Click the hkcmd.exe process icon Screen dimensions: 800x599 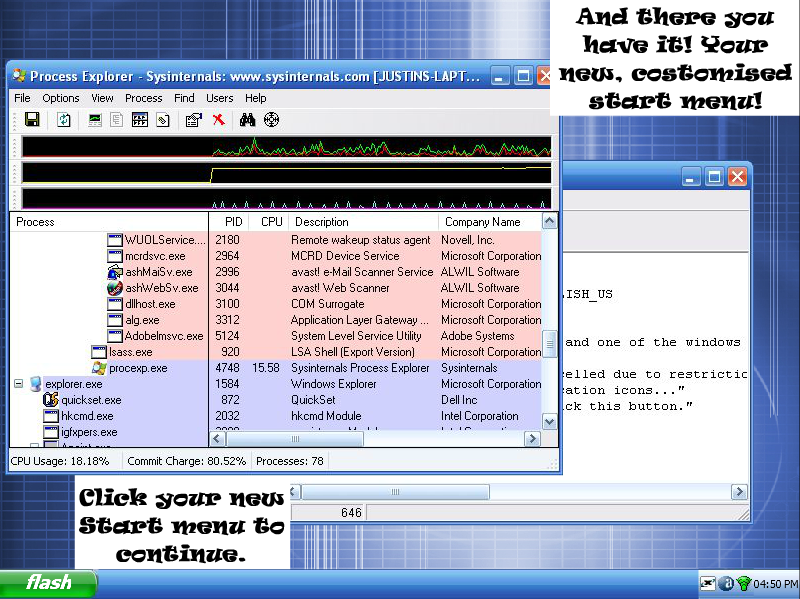click(x=51, y=416)
